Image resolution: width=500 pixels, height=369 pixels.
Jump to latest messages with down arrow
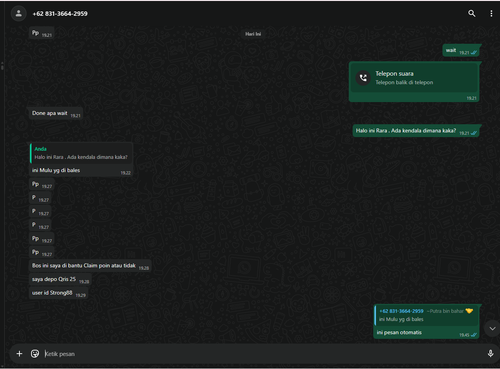click(x=492, y=328)
